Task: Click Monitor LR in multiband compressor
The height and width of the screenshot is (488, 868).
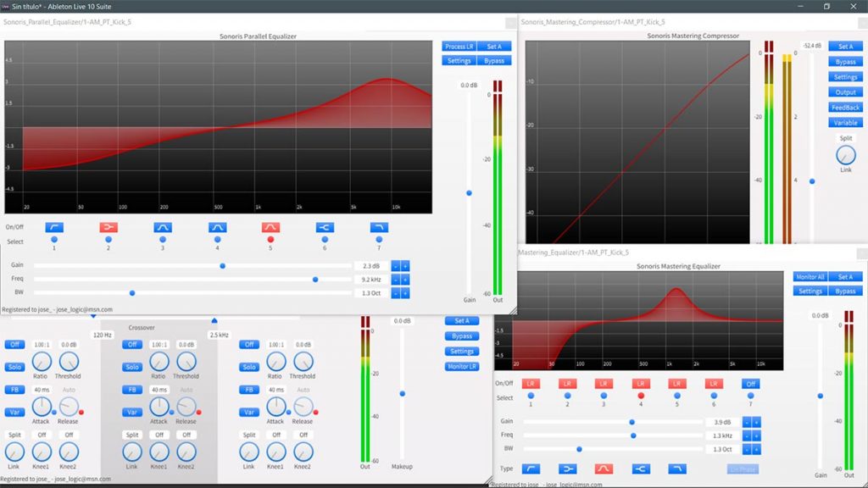Action: point(462,367)
